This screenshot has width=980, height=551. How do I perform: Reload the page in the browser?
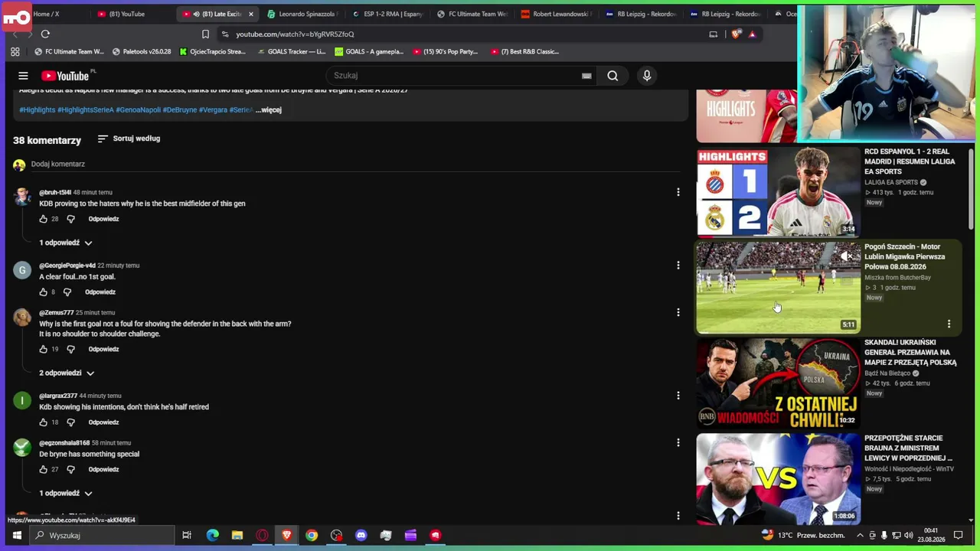(x=45, y=34)
